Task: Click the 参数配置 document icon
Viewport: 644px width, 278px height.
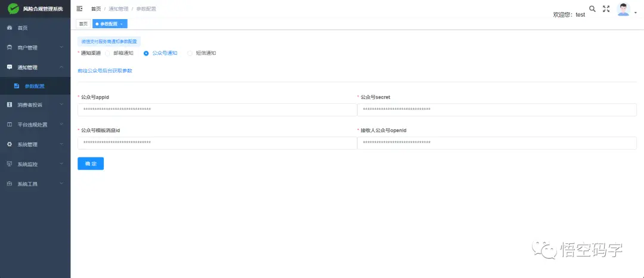Action: pos(17,86)
